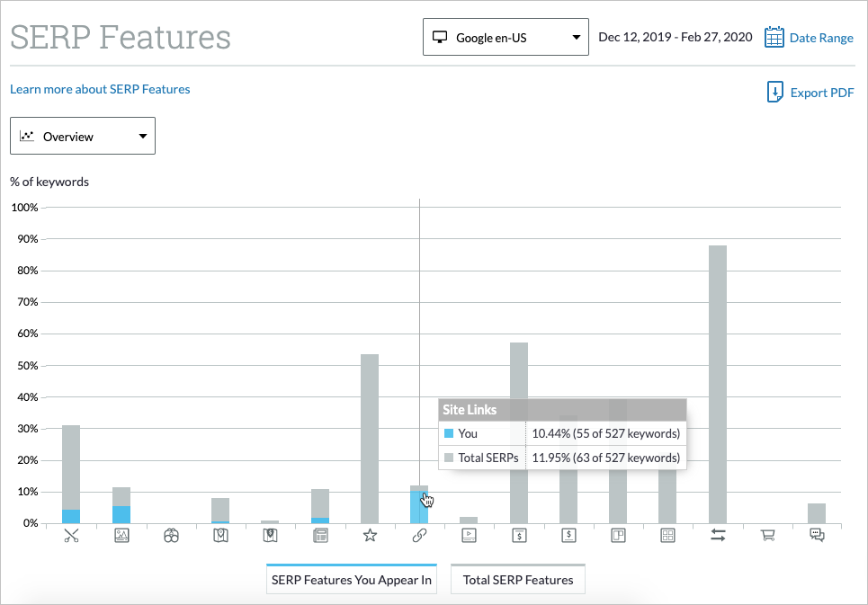The width and height of the screenshot is (868, 605).
Task: Expand the chart type chevron next to Overview
Action: [142, 136]
